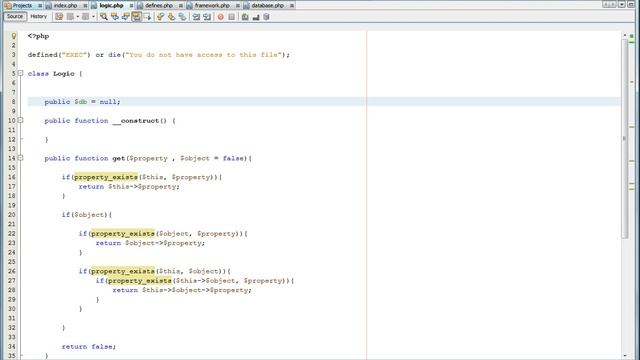The width and height of the screenshot is (640, 360).
Task: Close the index.php tab
Action: click(x=85, y=6)
